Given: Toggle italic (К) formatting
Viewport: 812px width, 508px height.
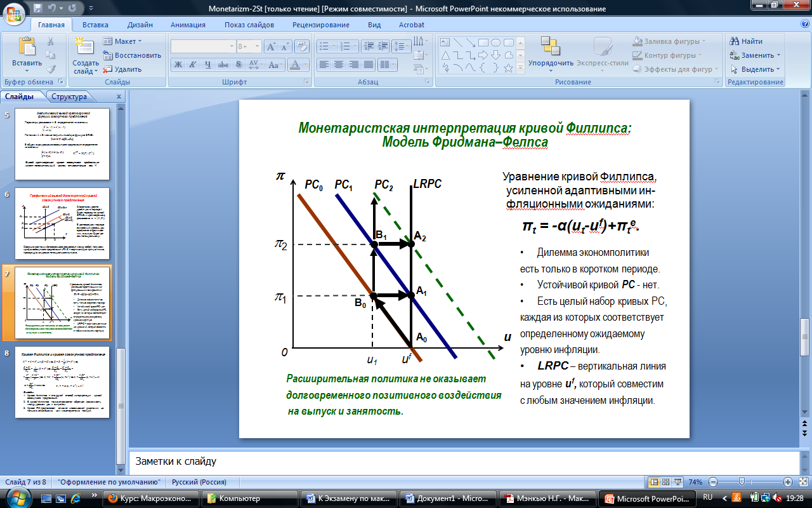Looking at the screenshot, I should coord(193,64).
